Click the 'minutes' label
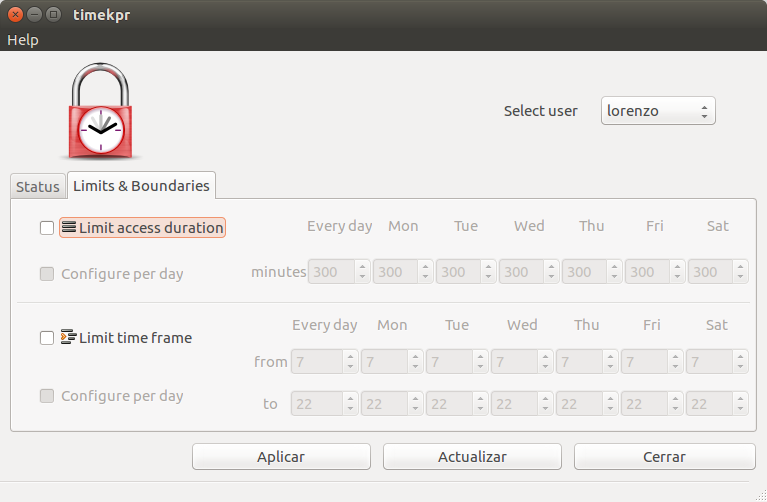 tap(279, 272)
